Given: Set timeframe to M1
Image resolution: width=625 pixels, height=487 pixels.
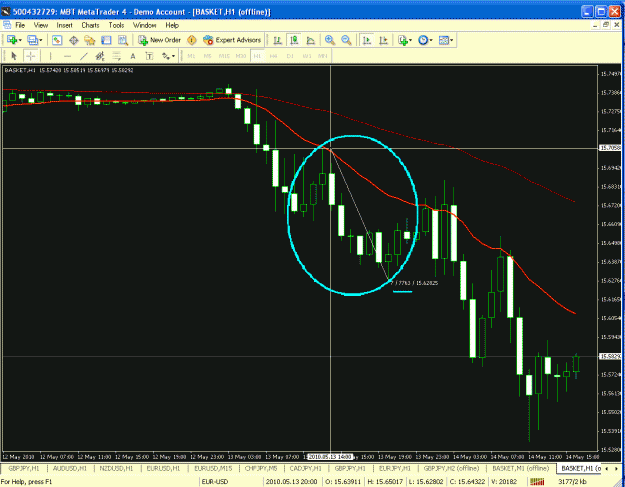Looking at the screenshot, I should pyautogui.click(x=191, y=56).
